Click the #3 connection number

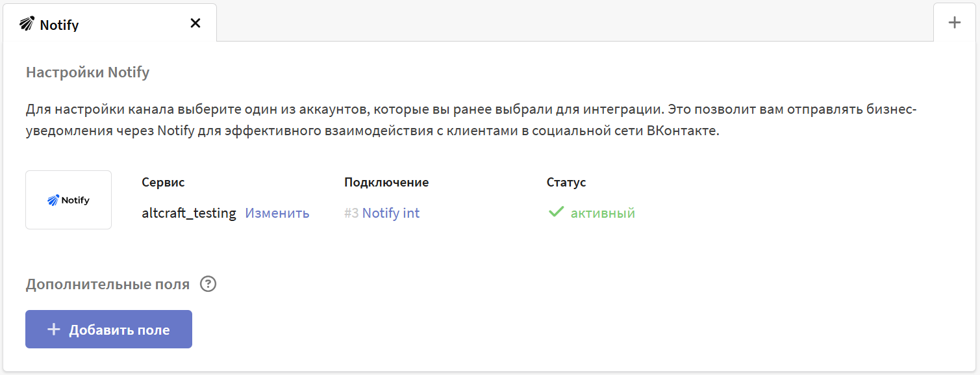(351, 213)
